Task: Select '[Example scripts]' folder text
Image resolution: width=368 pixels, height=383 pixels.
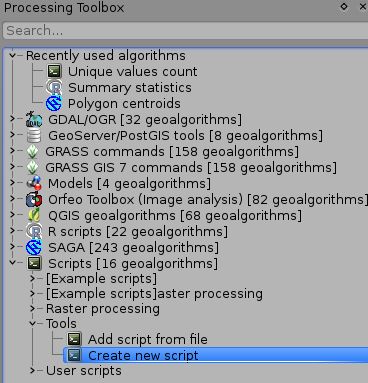Action: [101, 279]
